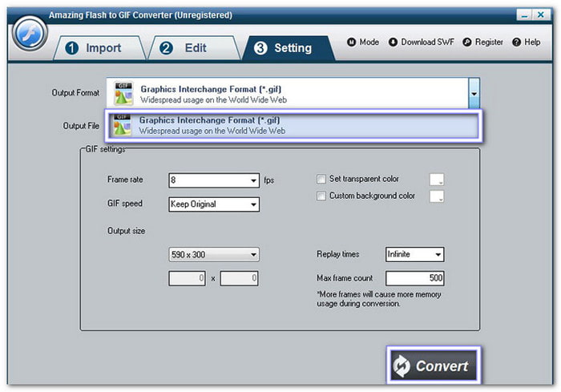Click Register in the top toolbar
Screen dimensions: 561x392
(482, 42)
